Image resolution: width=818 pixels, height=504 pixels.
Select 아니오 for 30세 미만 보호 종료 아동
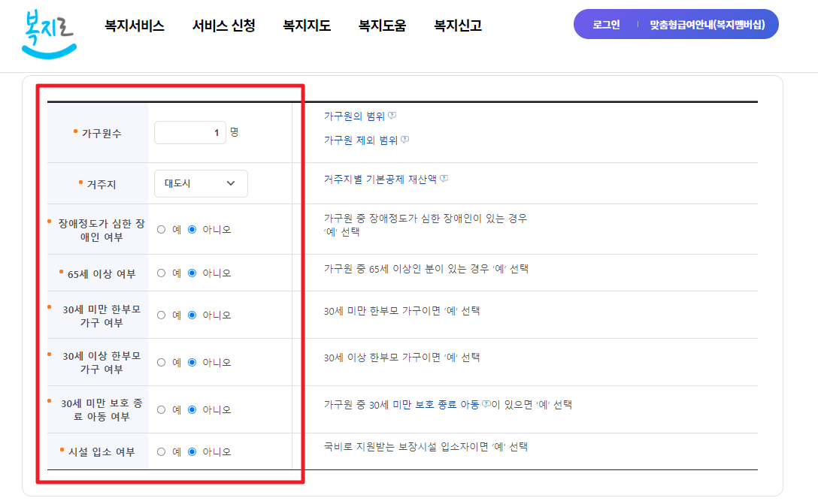192,409
